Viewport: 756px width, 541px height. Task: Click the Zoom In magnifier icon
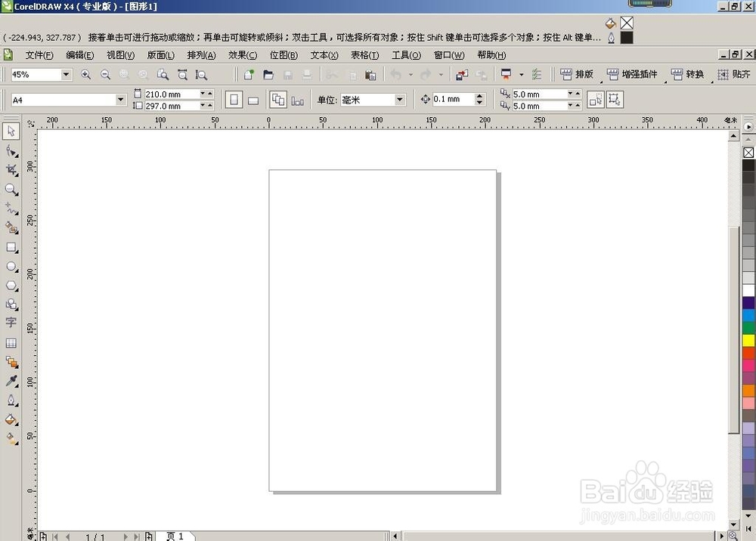(86, 74)
